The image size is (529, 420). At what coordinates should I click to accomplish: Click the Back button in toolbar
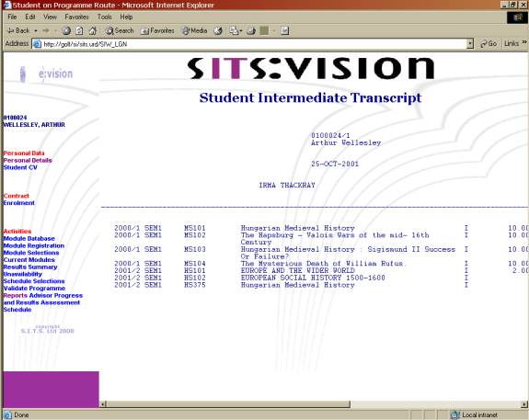[18, 30]
